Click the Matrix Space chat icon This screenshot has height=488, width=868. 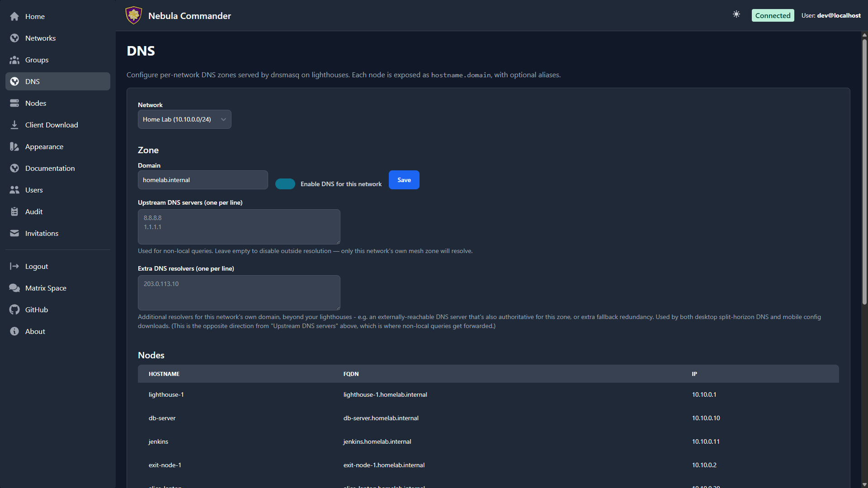pos(14,288)
